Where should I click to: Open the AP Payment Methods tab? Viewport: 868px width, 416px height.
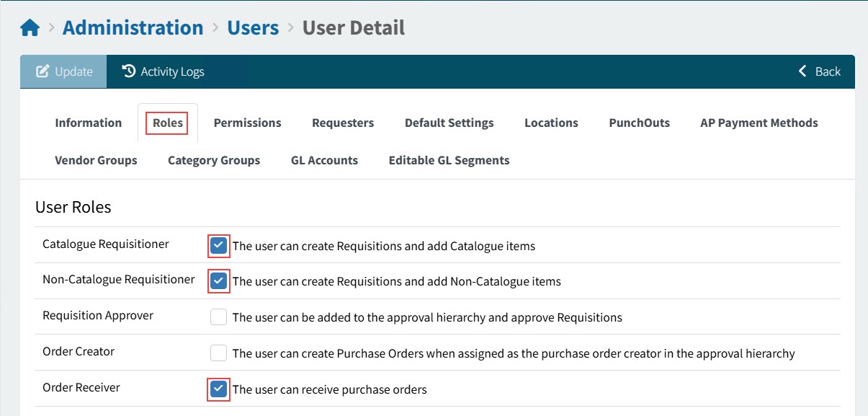pos(759,123)
